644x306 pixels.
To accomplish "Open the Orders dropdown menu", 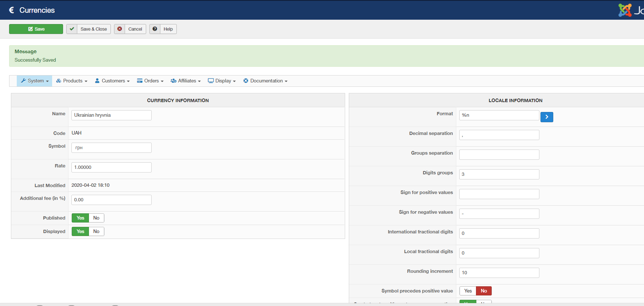I will click(x=150, y=81).
